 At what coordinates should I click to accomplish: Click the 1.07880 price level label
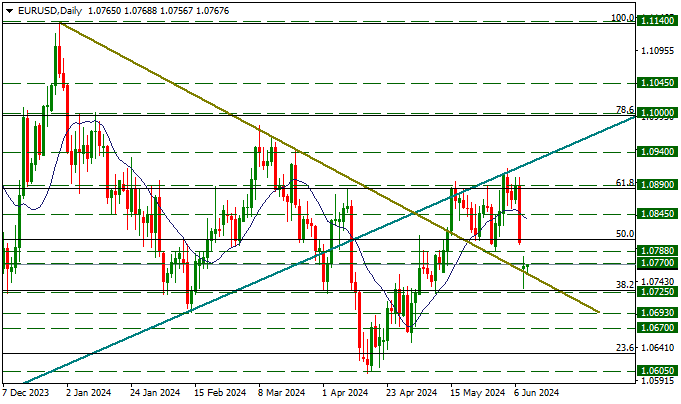[x=657, y=251]
